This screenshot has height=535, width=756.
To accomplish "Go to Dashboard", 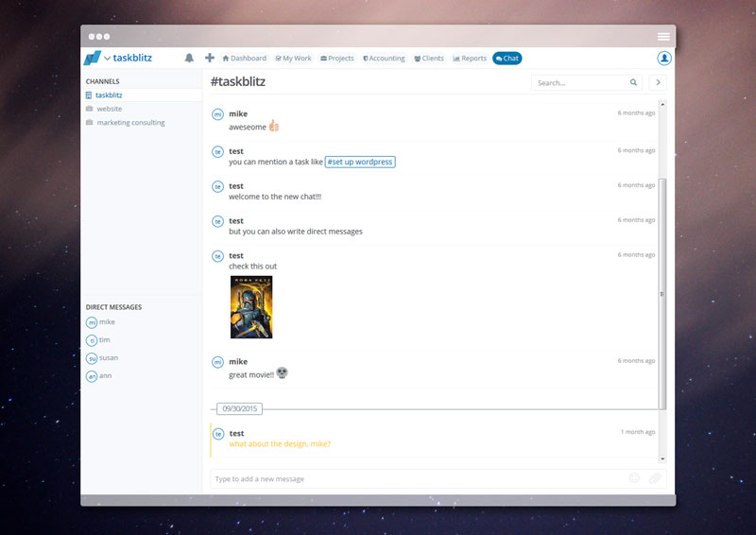I will (x=244, y=59).
